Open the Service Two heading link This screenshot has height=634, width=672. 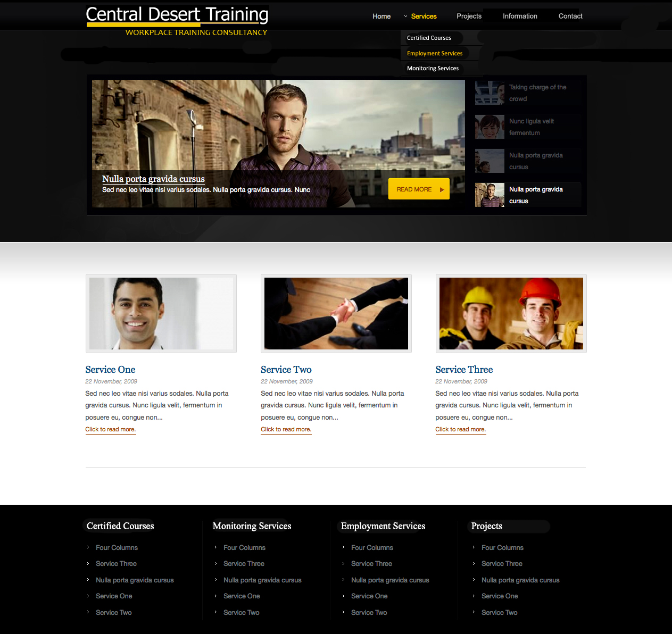tap(286, 370)
